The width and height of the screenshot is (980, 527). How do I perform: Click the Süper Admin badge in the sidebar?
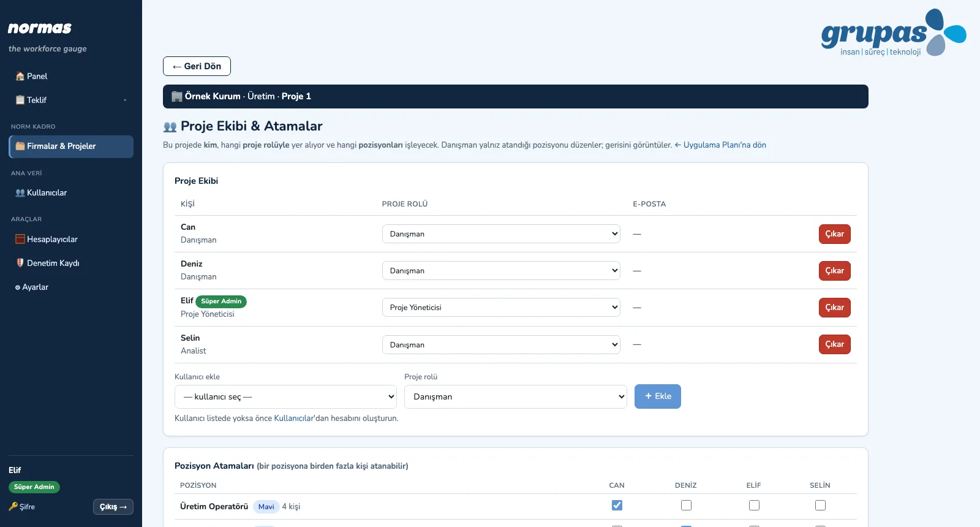coord(34,487)
